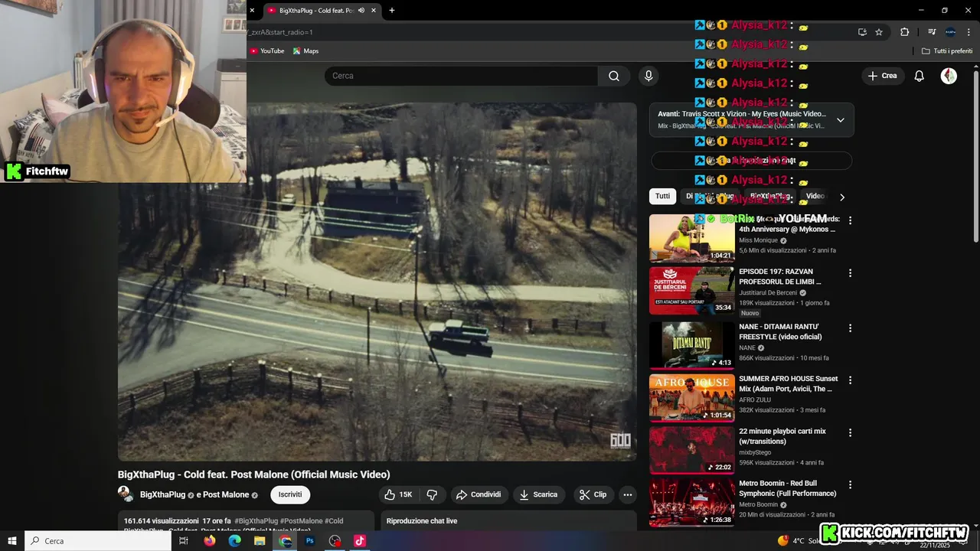Open the 22 minute playboi carti thumbnail
This screenshot has height=551, width=980.
(692, 450)
